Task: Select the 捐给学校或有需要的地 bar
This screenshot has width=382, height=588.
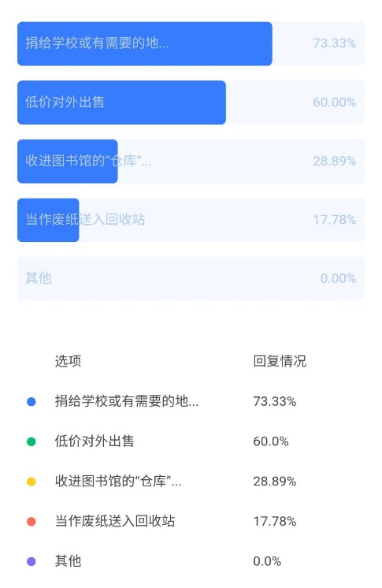Action: pos(191,44)
